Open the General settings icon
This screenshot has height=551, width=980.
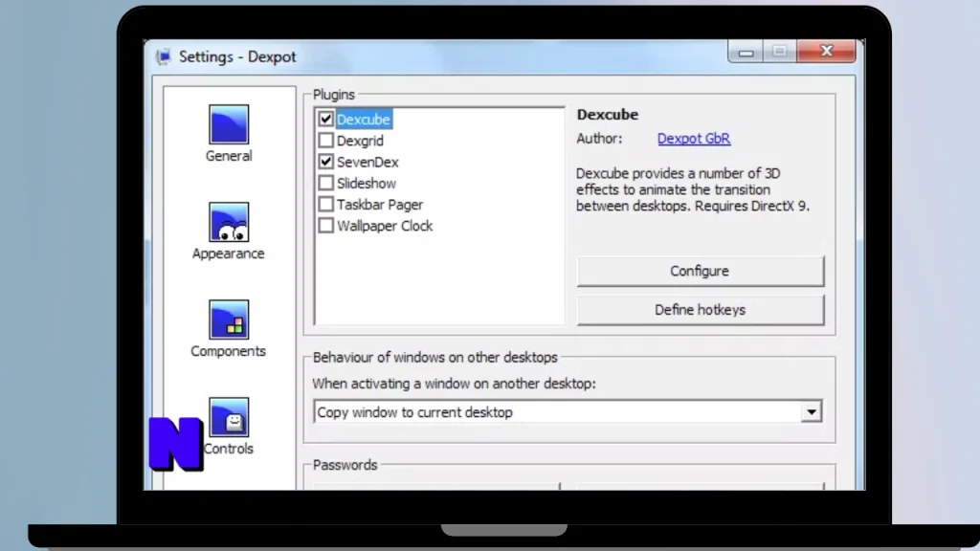click(x=229, y=124)
